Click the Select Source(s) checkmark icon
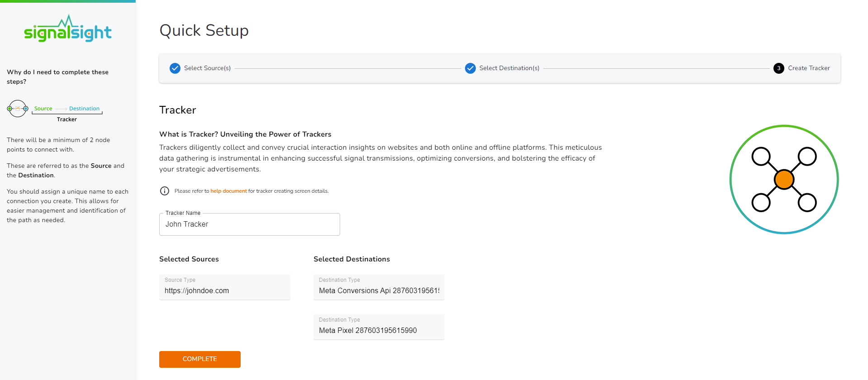868x380 pixels. [175, 68]
